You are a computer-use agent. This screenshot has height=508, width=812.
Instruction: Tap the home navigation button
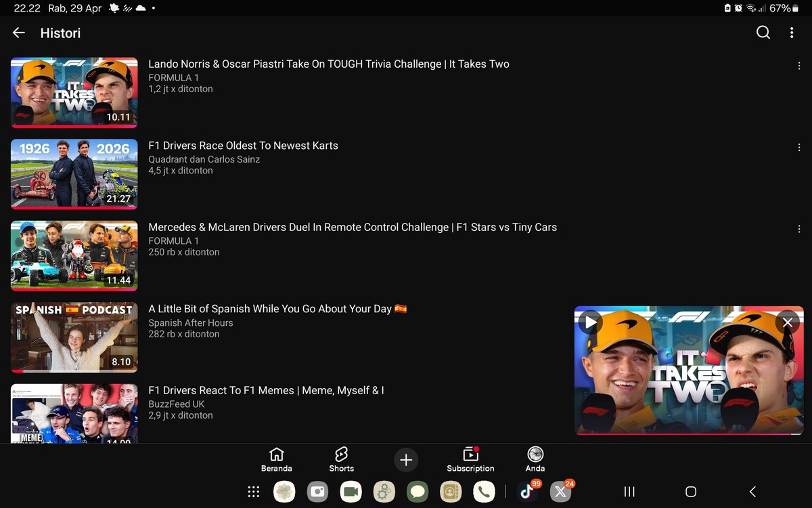pyautogui.click(x=691, y=492)
